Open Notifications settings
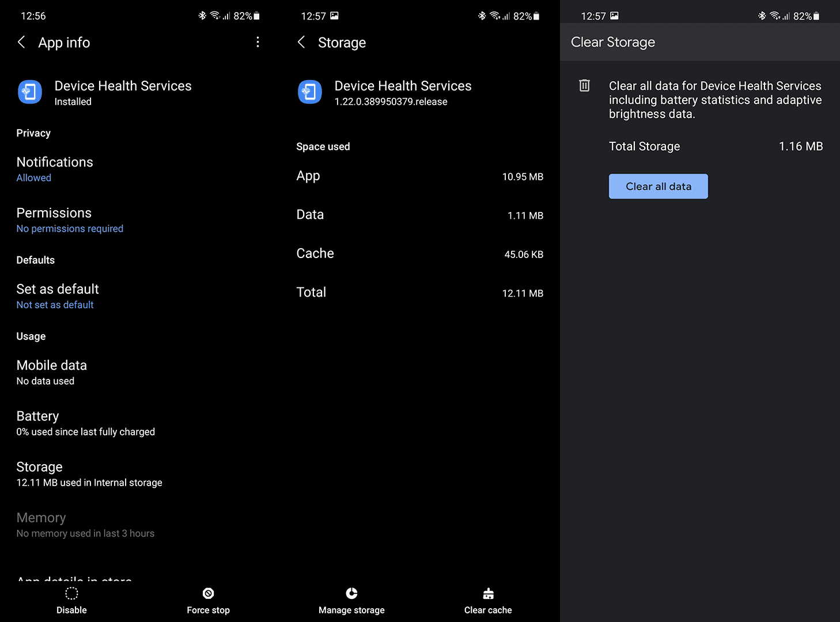 (140, 169)
